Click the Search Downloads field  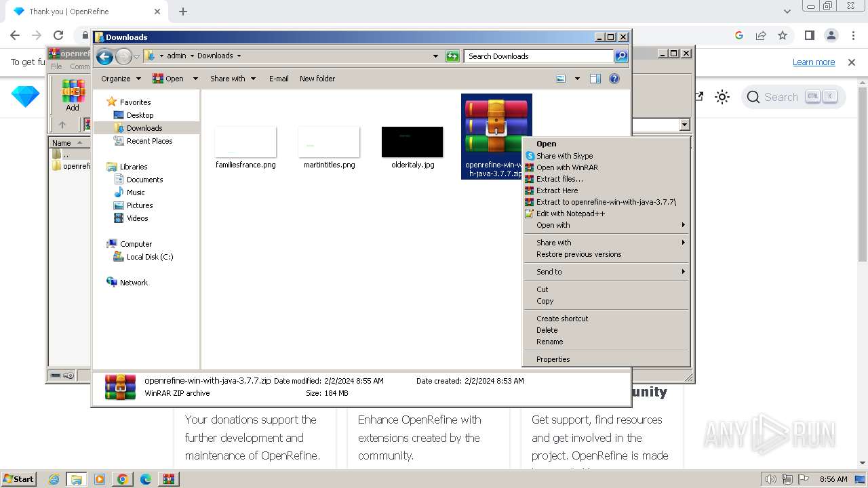coord(539,56)
